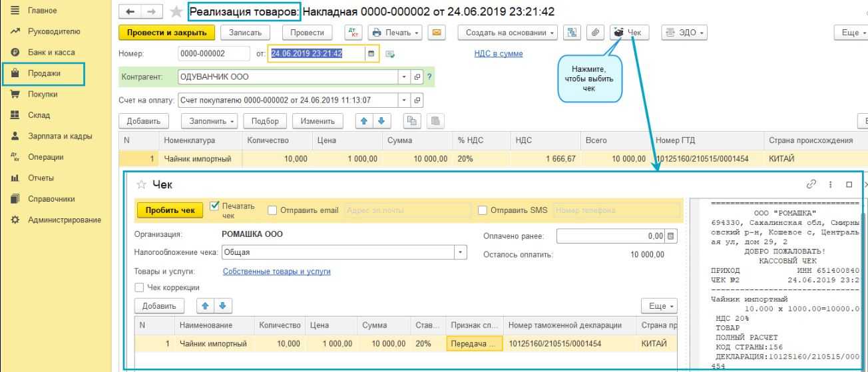868x372 pixels.
Task: Expand the Создать на основании dropdown
Action: (509, 33)
